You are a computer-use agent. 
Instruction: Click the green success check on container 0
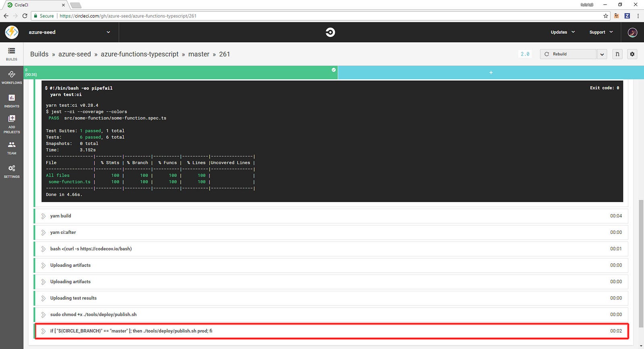point(334,70)
